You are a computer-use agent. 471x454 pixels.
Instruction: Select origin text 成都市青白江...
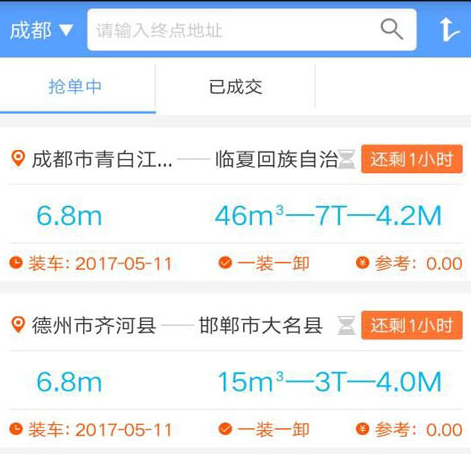[102, 159]
